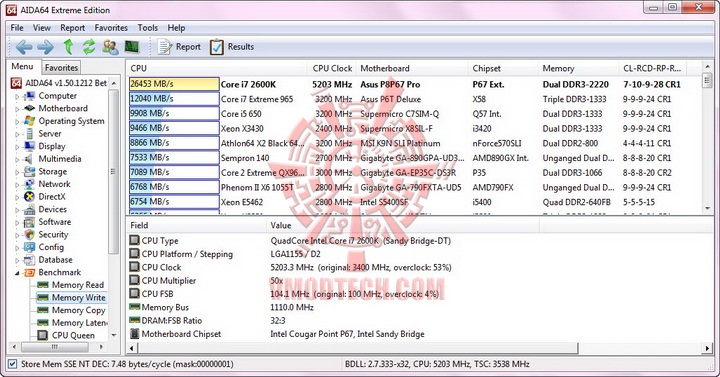This screenshot has width=720, height=377.
Task: Open the Tools menu
Action: click(147, 28)
